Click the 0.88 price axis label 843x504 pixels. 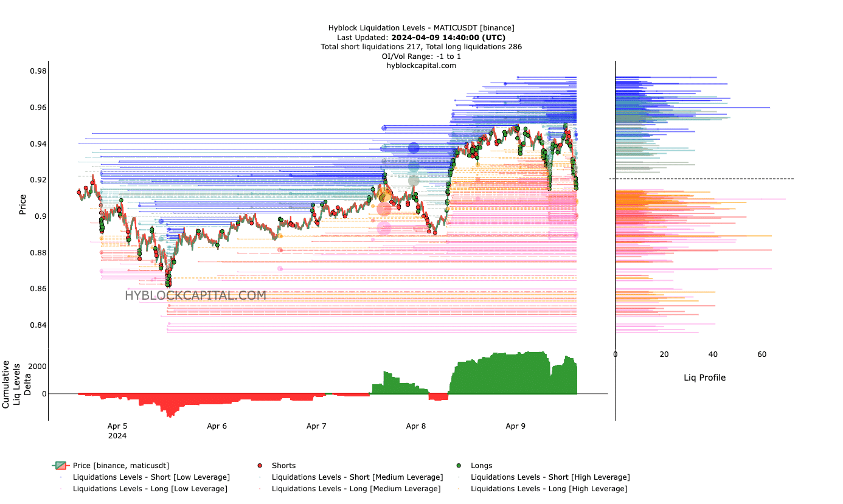pos(38,253)
